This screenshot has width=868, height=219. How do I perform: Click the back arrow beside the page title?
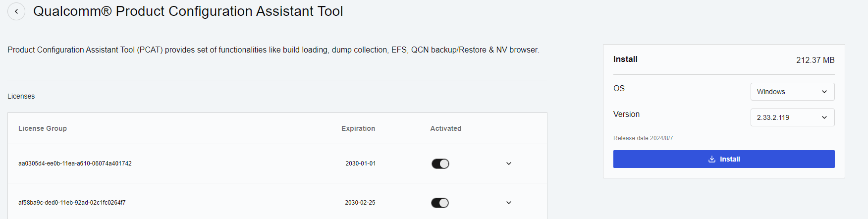click(x=16, y=11)
